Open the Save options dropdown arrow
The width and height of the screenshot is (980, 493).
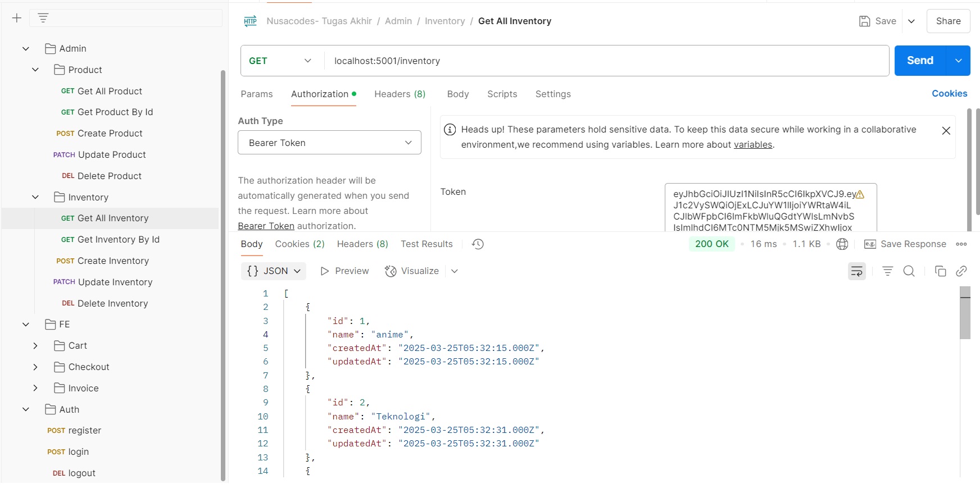[x=911, y=21]
